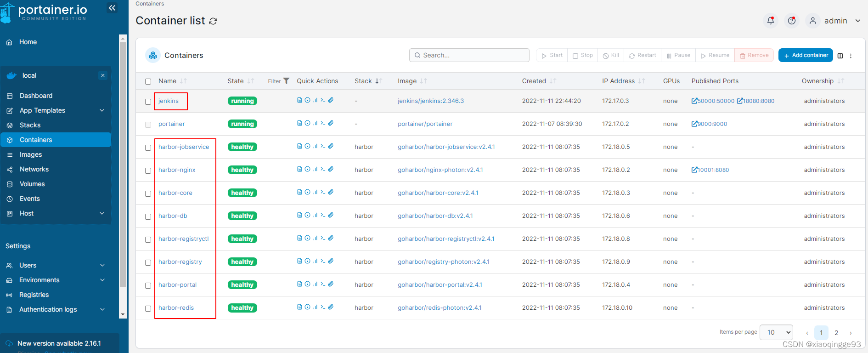
Task: Select the harbor-registryctl checkbox
Action: tap(148, 239)
